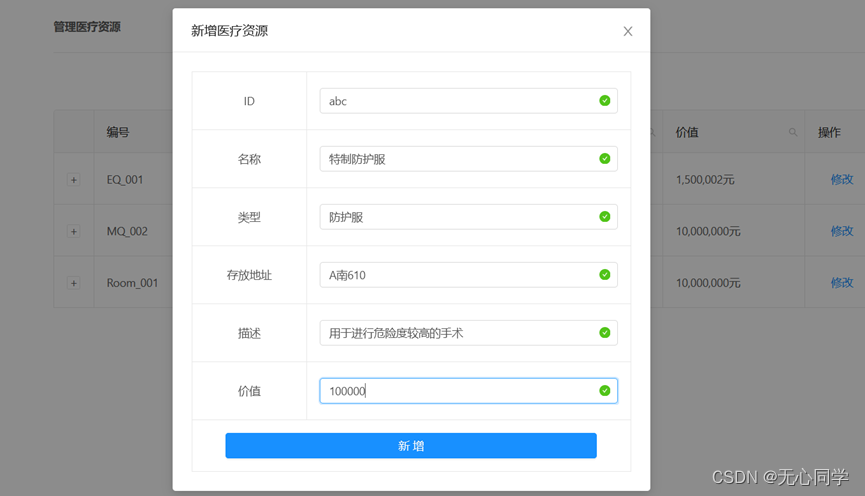Click the ID input field containing abc
The image size is (865, 496).
point(468,101)
